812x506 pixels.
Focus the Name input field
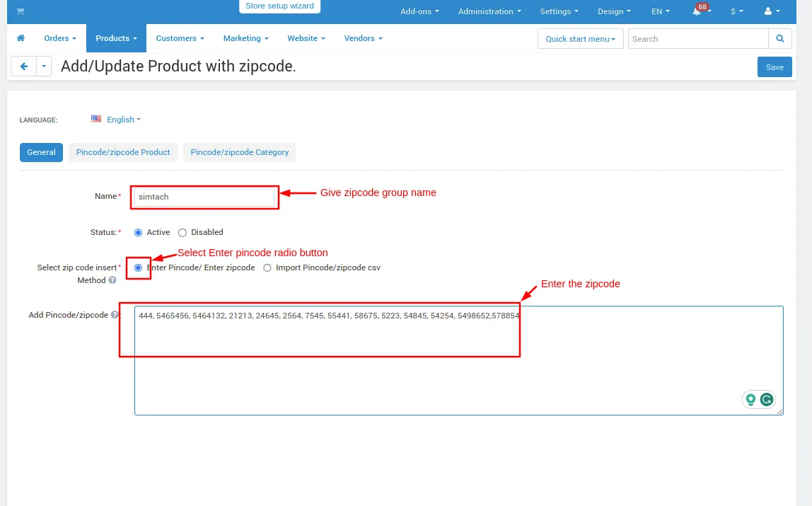pyautogui.click(x=204, y=197)
